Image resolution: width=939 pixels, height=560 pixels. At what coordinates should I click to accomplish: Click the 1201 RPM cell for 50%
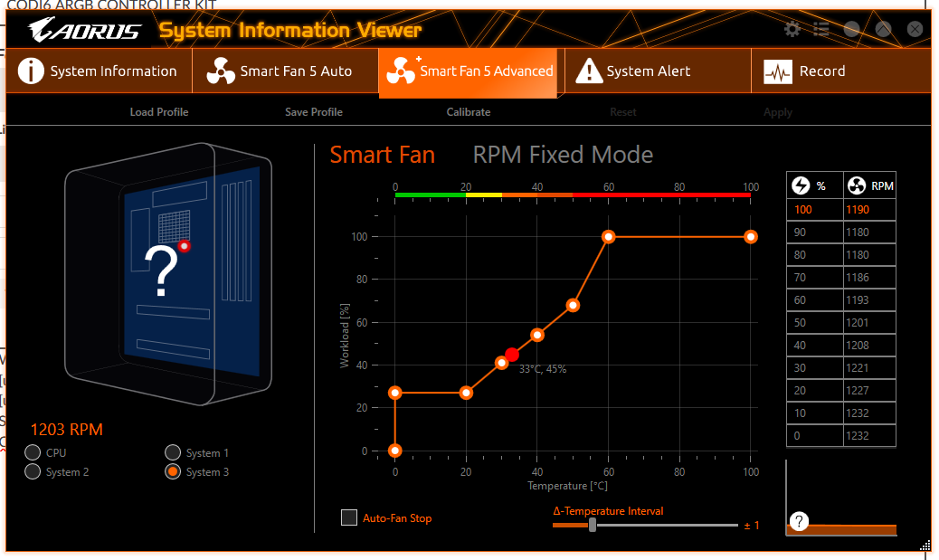click(869, 323)
